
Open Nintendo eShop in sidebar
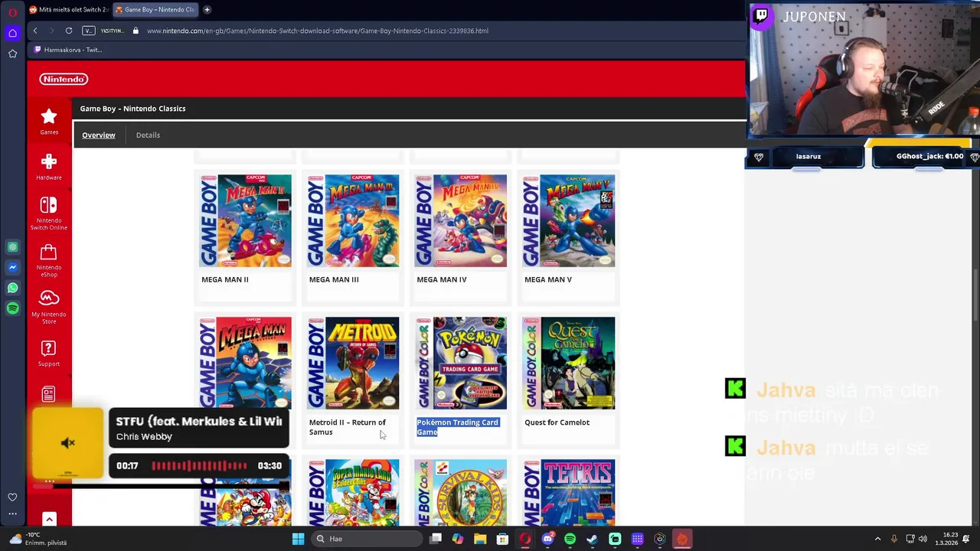coord(49,261)
